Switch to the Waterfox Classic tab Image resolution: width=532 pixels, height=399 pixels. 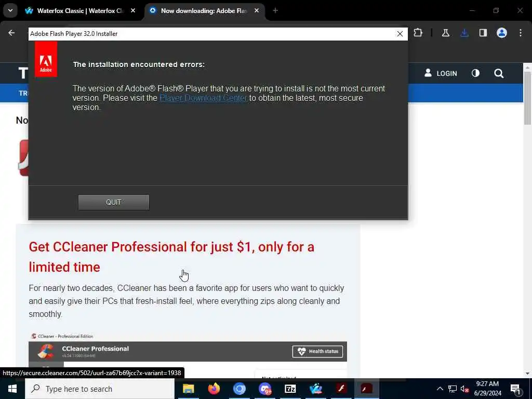[x=79, y=11]
